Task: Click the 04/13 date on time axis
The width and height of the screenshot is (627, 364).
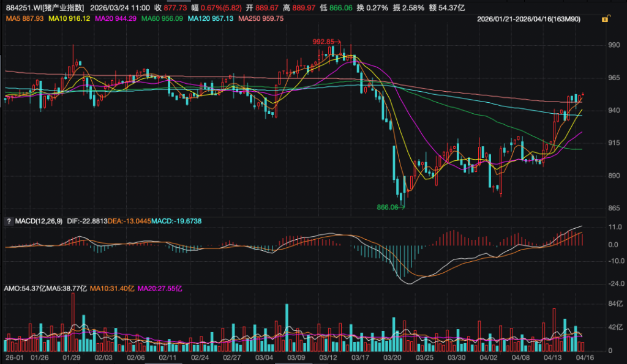Action: [x=553, y=357]
